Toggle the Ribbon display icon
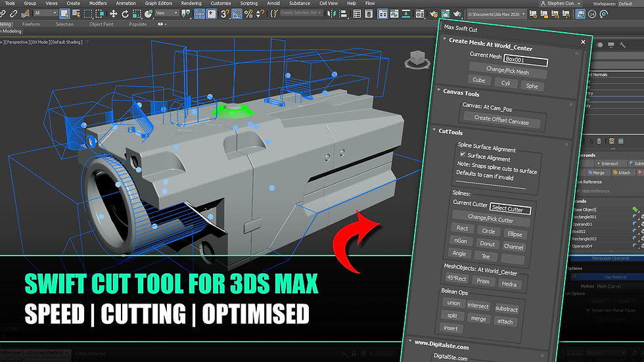Screen dimensions: 644x362 382,14
